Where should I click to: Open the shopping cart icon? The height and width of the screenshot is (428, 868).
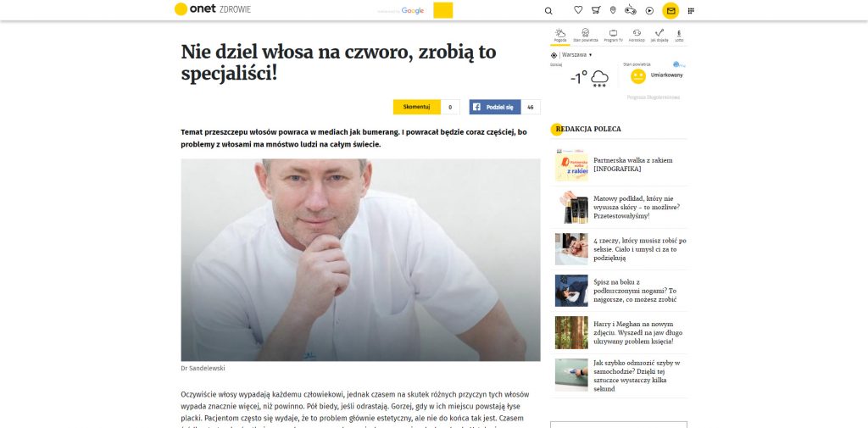click(596, 10)
